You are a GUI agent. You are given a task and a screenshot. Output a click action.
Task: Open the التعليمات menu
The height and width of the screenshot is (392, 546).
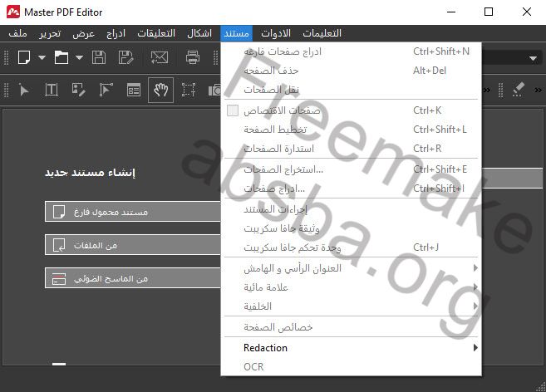[x=322, y=33]
